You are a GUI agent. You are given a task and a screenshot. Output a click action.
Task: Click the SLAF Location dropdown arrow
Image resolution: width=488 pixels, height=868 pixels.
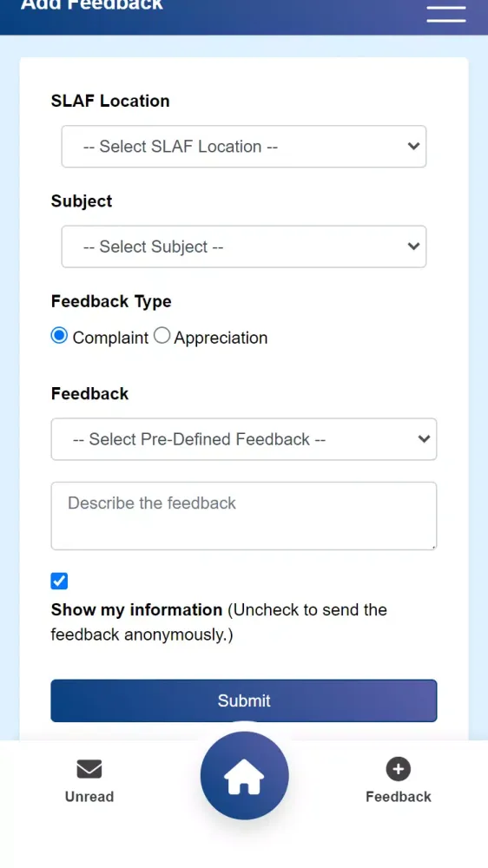click(413, 146)
